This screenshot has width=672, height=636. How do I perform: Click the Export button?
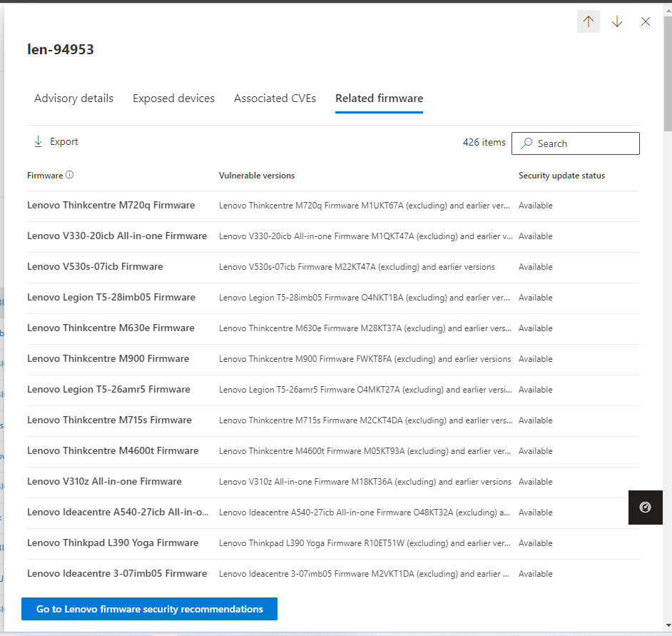(x=56, y=141)
